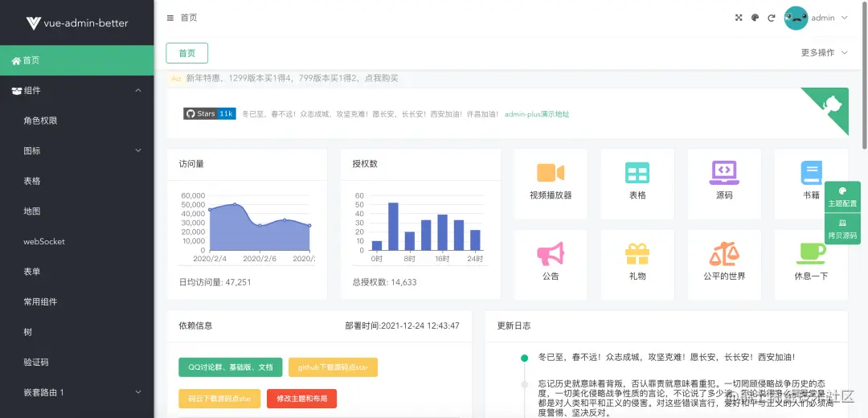Enter fullscreen mode via expand icon
Viewport: 868px width, 418px height.
pos(739,18)
